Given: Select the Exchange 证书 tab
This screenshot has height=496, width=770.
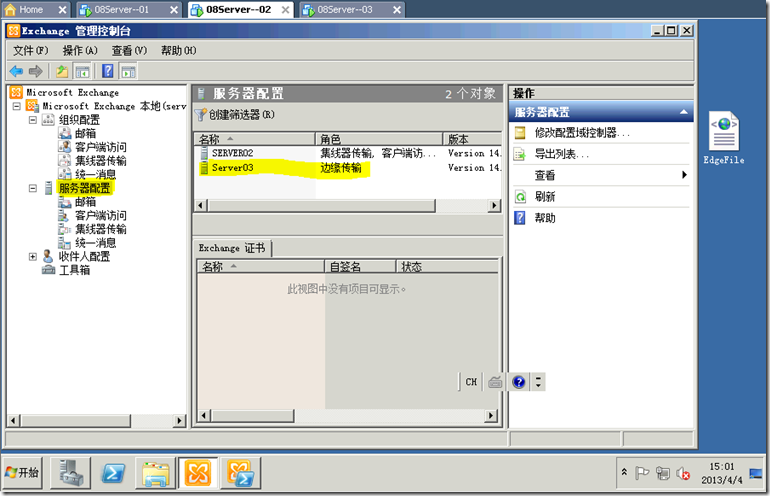Looking at the screenshot, I should click(232, 248).
